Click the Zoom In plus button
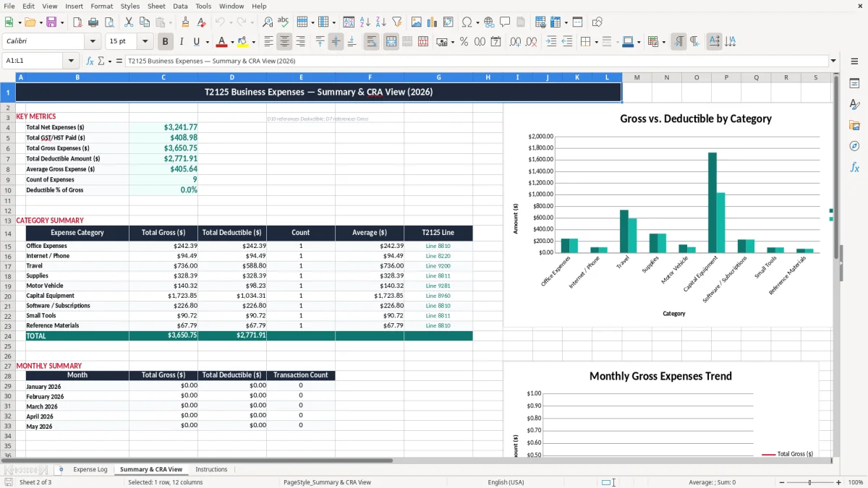The height and width of the screenshot is (488, 868). [839, 482]
